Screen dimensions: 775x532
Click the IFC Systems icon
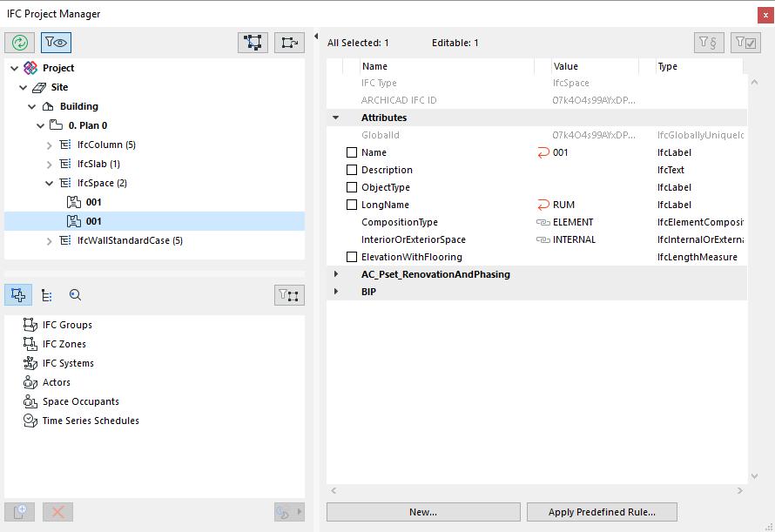[30, 363]
